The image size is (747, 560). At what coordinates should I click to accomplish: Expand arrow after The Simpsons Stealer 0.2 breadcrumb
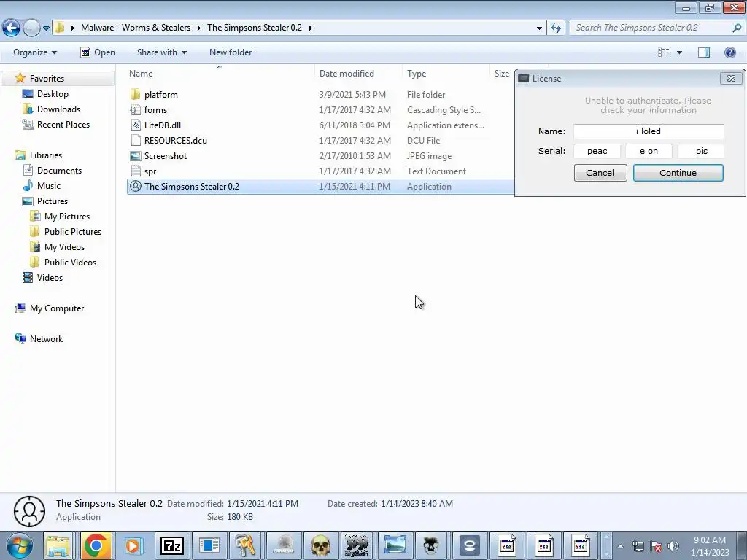[x=310, y=28]
